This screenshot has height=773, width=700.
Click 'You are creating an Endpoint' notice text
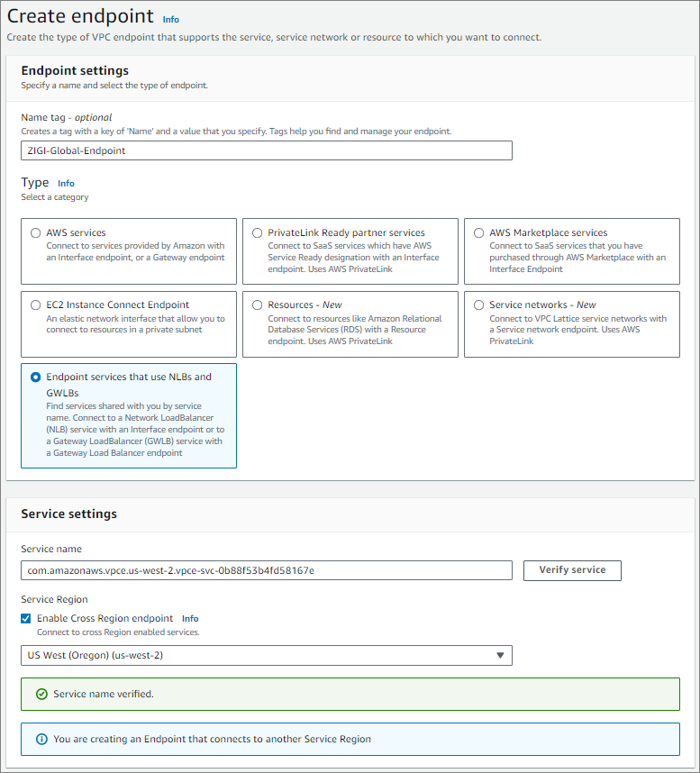[x=212, y=739]
